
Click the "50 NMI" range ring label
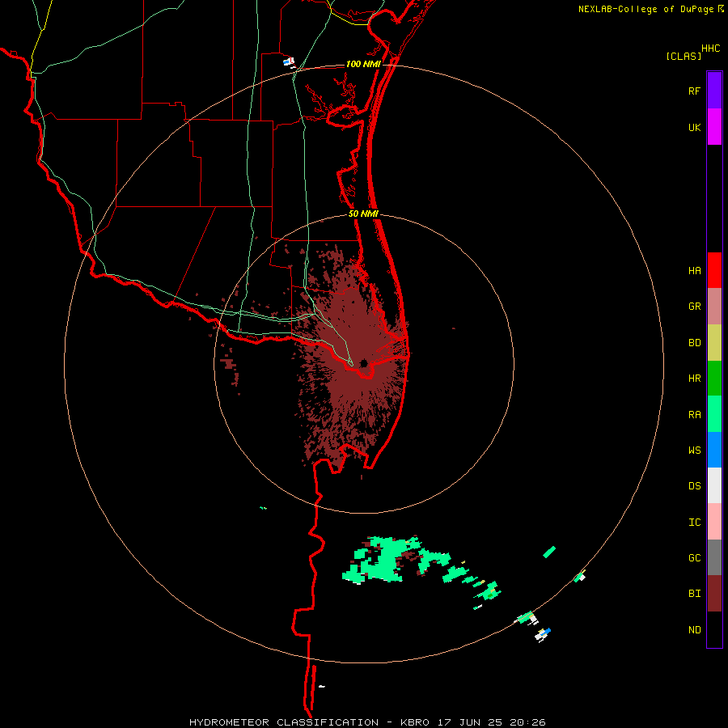tap(363, 214)
